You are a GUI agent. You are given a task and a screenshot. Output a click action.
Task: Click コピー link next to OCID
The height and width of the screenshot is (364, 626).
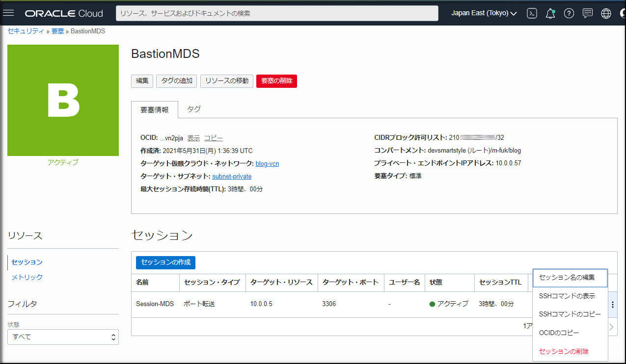213,138
